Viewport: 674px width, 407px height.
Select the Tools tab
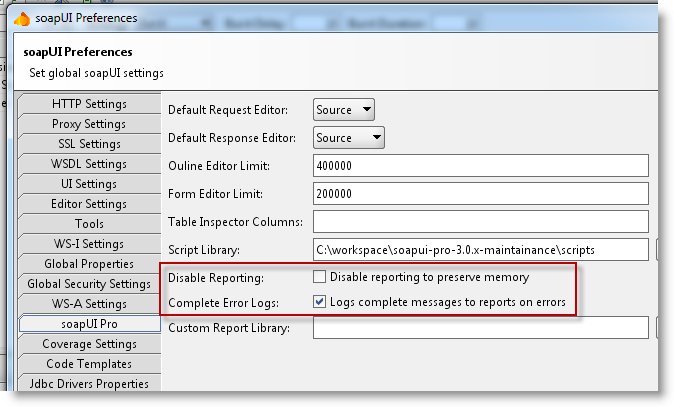[89, 223]
